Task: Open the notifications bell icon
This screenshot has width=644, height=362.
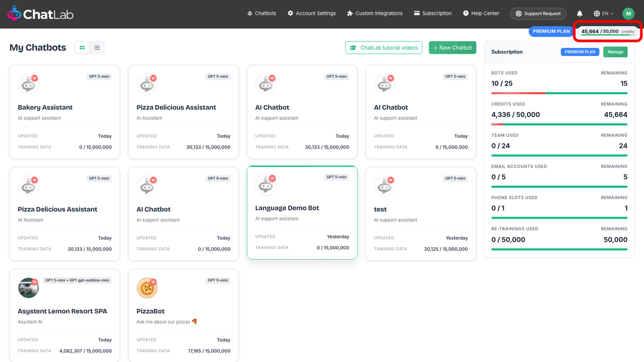Action: (x=580, y=13)
